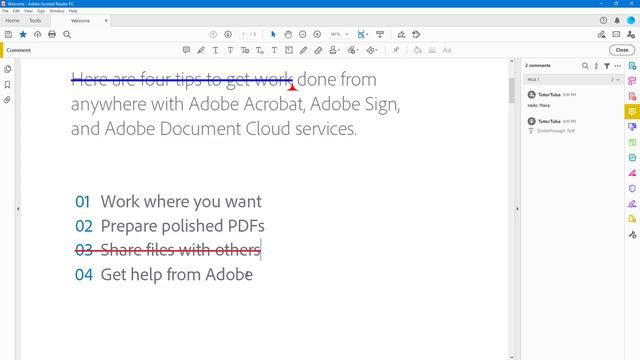Open the line thickness control
Viewport: 640px width, 360px height.
432,50
